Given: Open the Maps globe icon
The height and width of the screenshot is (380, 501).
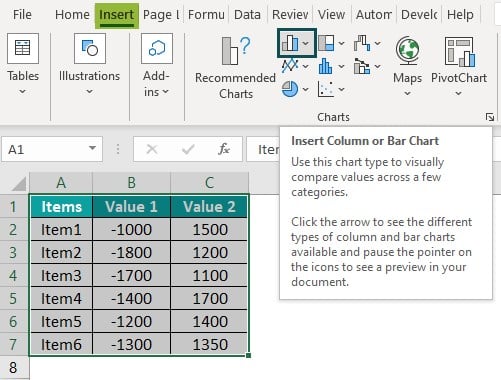Looking at the screenshot, I should 407,51.
